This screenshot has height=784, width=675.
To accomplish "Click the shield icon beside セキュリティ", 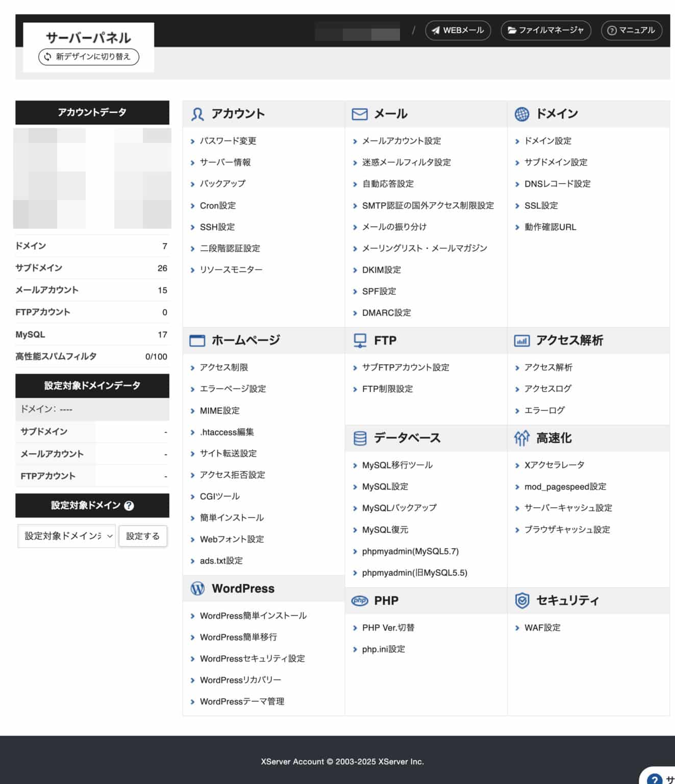I will coord(521,600).
